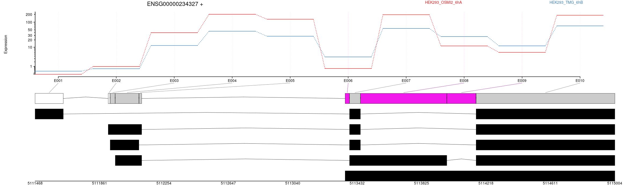The height and width of the screenshot is (188, 644).
Task: Click genomic coordinate 5114611
Action: click(550, 183)
